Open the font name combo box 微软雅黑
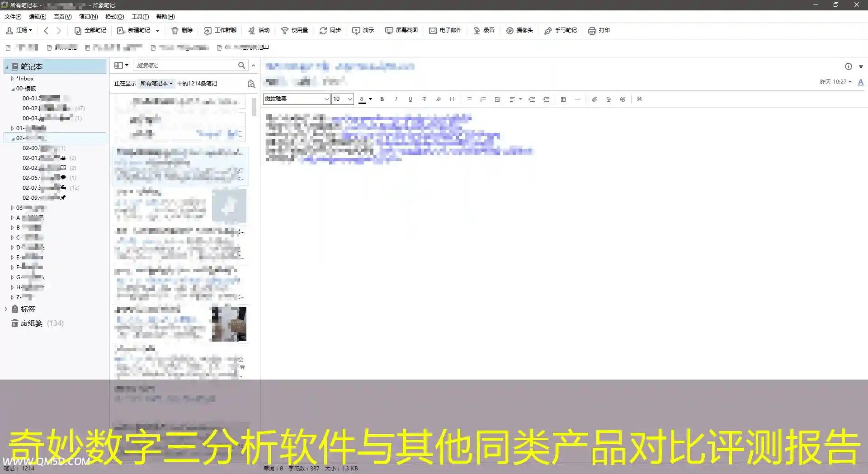The image size is (868, 474). 297,99
